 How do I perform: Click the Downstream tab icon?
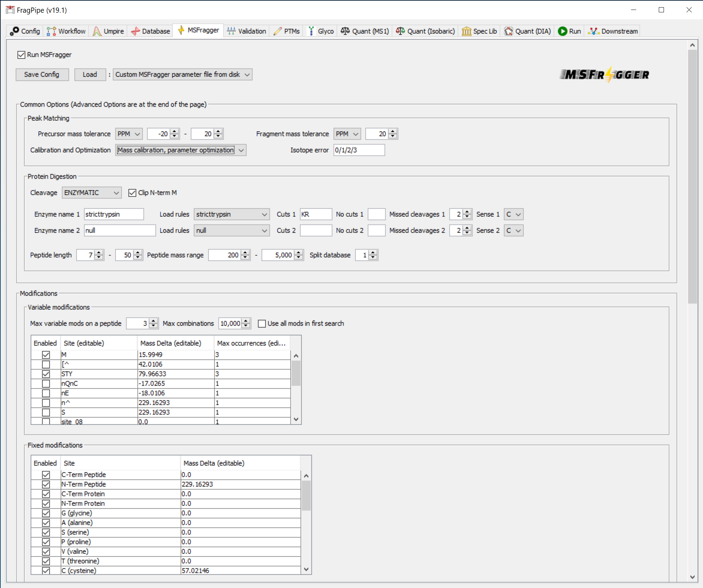(x=594, y=31)
